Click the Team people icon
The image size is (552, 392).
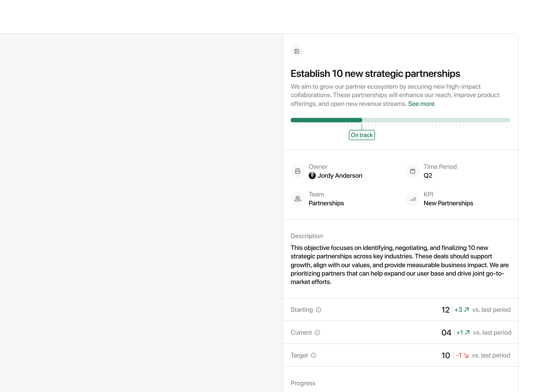pos(297,199)
